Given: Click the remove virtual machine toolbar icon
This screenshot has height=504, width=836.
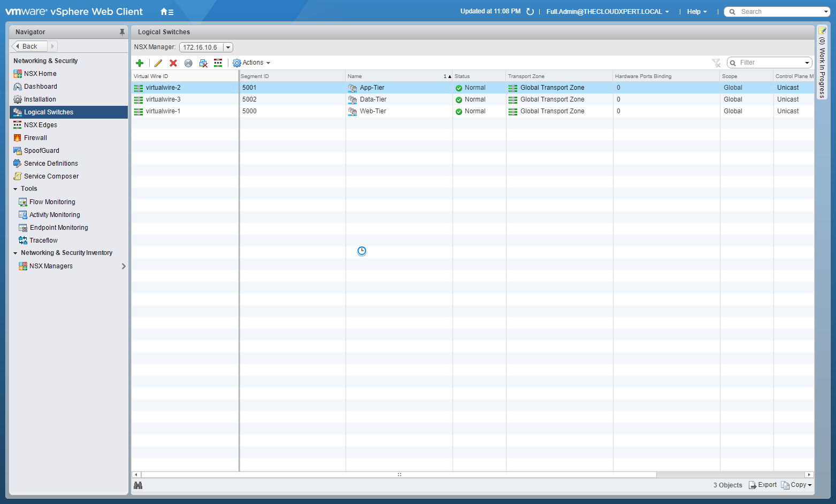Looking at the screenshot, I should coord(203,63).
